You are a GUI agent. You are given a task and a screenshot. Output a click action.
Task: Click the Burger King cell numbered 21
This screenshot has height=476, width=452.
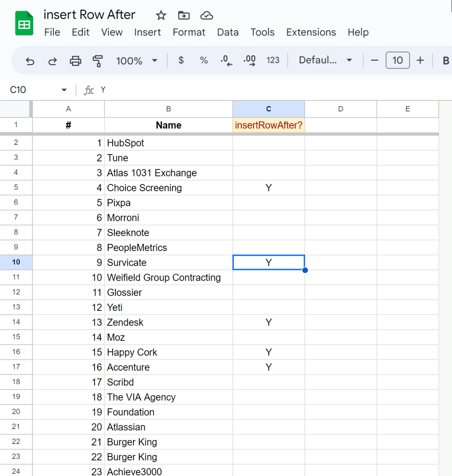168,442
